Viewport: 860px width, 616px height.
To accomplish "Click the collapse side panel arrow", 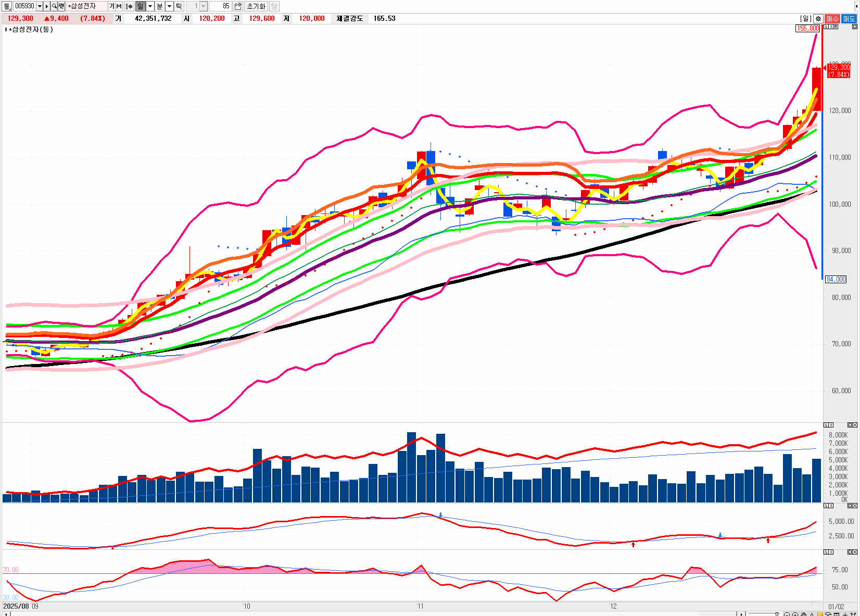I will point(856,6).
